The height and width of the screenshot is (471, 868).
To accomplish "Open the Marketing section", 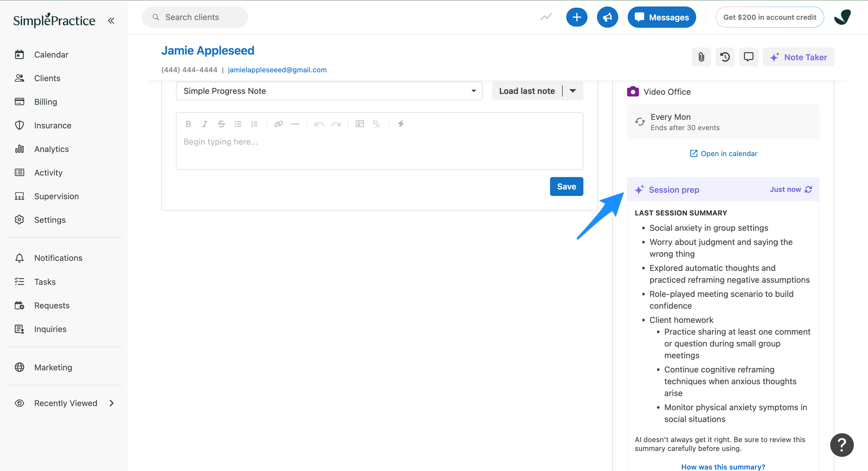I will click(53, 367).
